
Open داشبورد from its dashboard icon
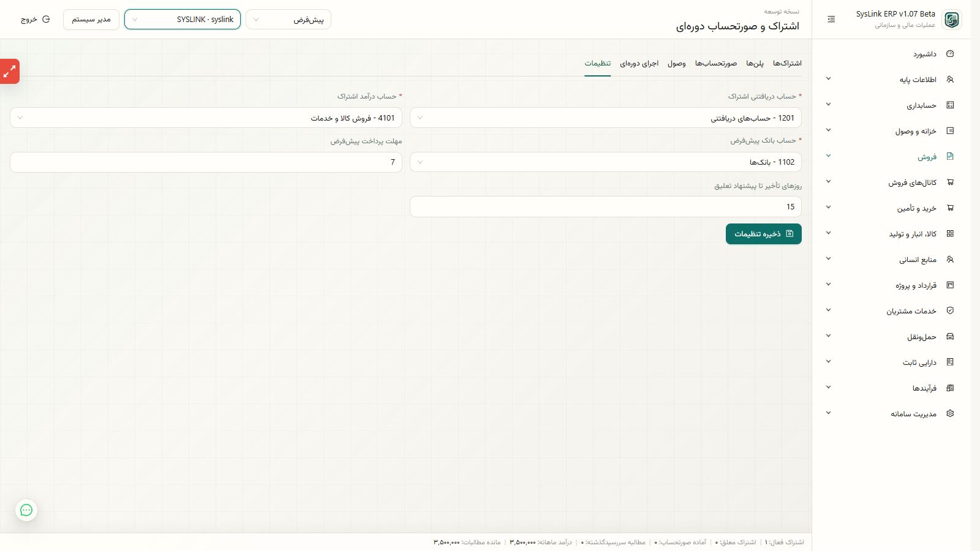click(x=950, y=54)
